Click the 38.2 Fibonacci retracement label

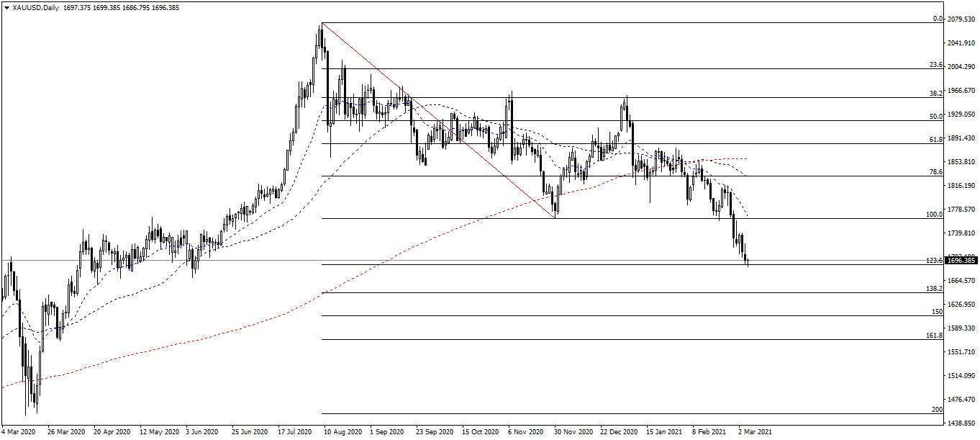(x=935, y=94)
